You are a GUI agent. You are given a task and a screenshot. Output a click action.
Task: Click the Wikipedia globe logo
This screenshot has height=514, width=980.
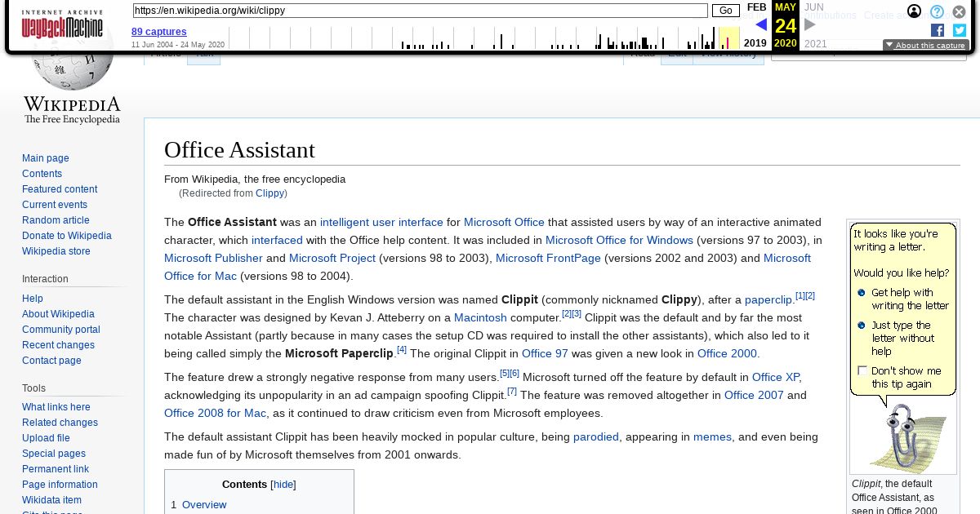pyautogui.click(x=72, y=82)
